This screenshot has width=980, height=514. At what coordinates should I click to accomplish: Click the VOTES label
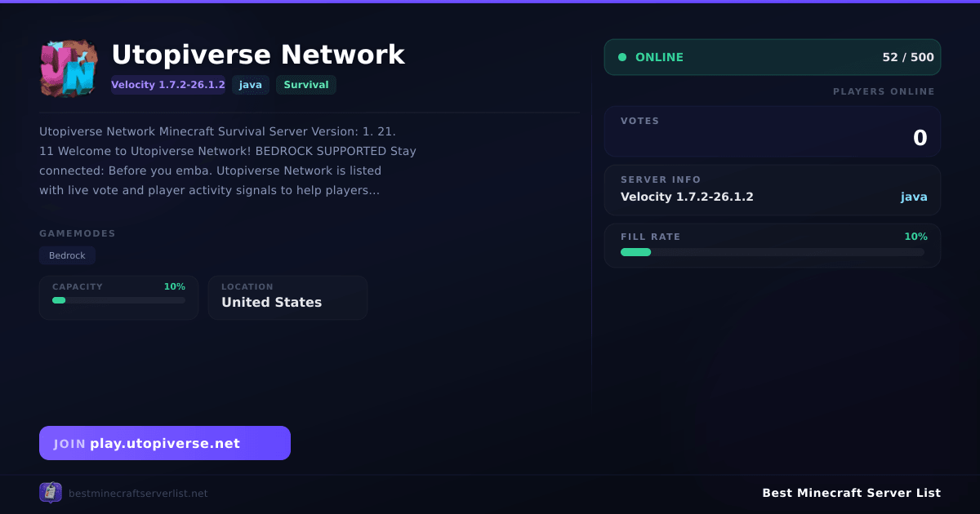point(639,121)
